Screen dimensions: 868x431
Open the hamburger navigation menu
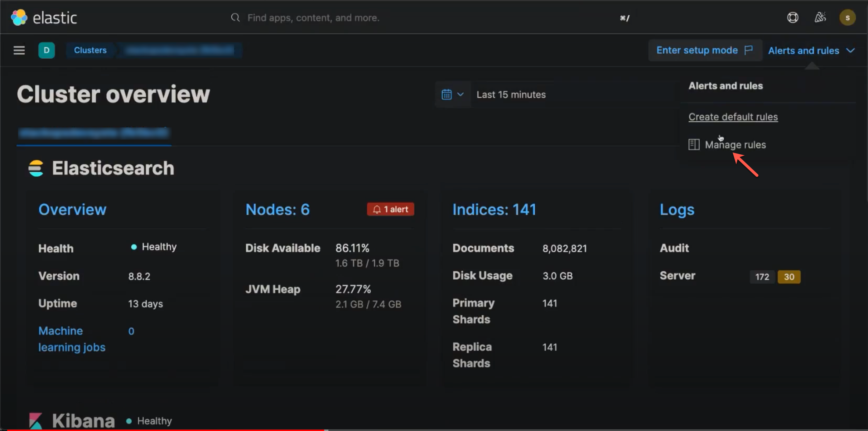pyautogui.click(x=19, y=50)
